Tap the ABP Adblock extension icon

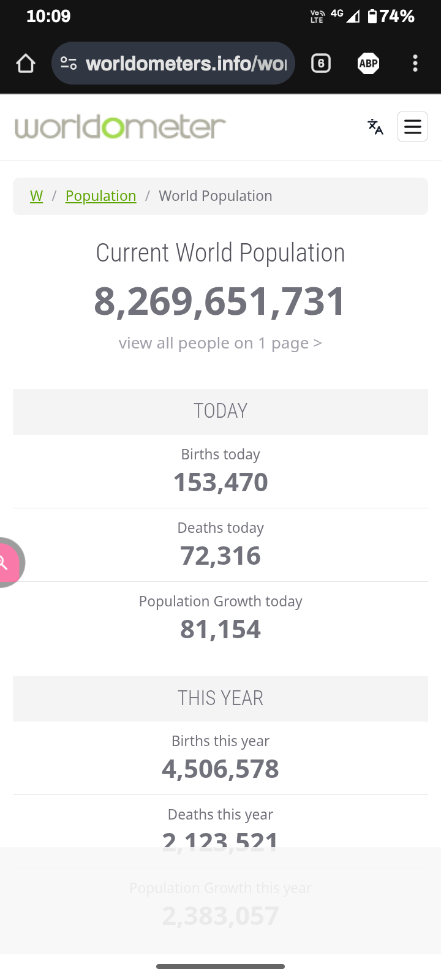point(368,63)
